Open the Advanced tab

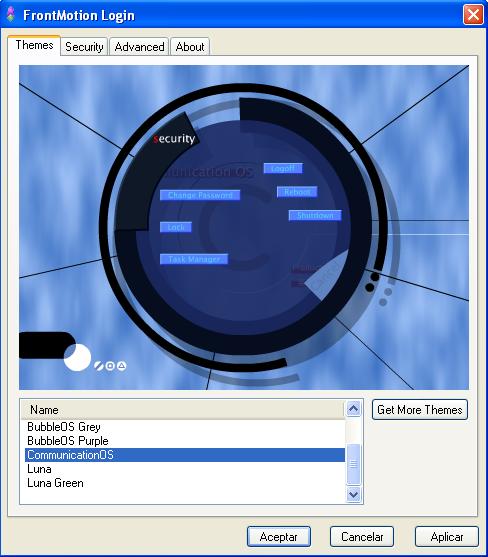pyautogui.click(x=139, y=47)
